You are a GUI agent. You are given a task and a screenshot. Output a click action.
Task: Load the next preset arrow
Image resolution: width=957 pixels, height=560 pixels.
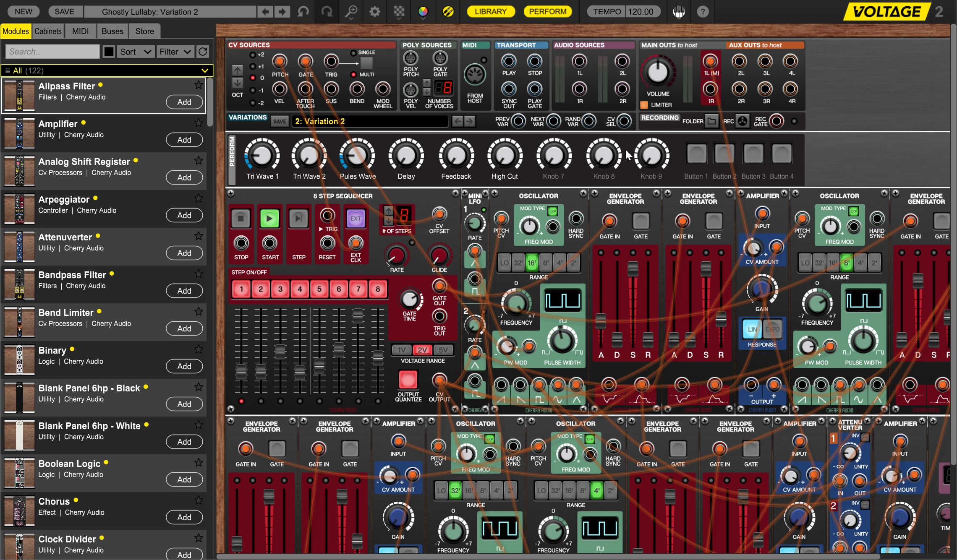coord(282,12)
